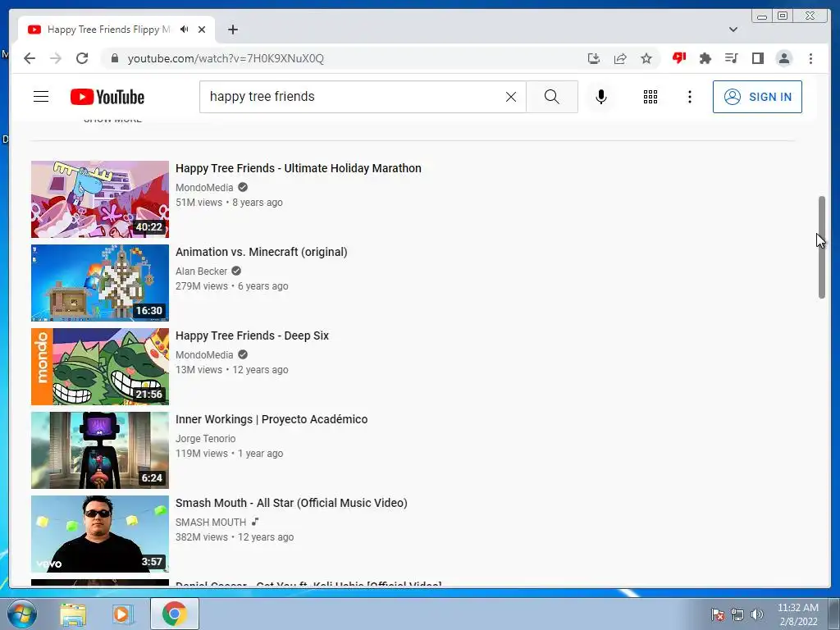This screenshot has width=840, height=630.
Task: Close the Happy Tree Friends tab
Action: pyautogui.click(x=202, y=30)
